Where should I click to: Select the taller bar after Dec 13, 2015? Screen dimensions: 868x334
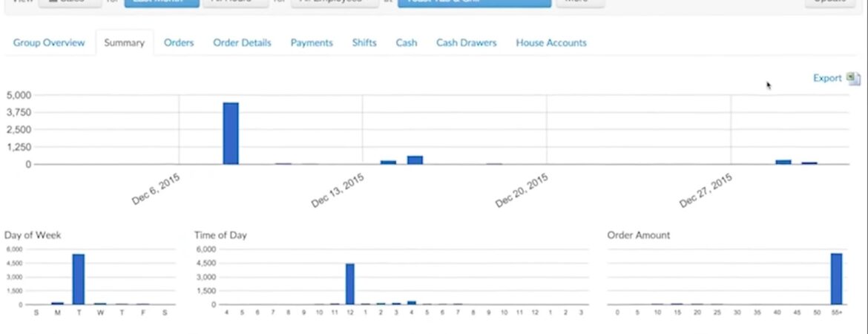[415, 160]
